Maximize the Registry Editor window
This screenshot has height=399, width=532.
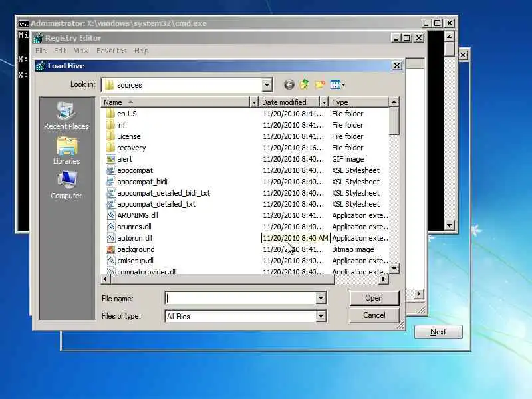[407, 38]
